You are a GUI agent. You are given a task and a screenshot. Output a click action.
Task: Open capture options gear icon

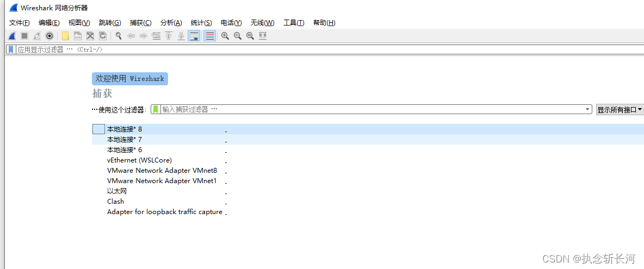coord(49,36)
